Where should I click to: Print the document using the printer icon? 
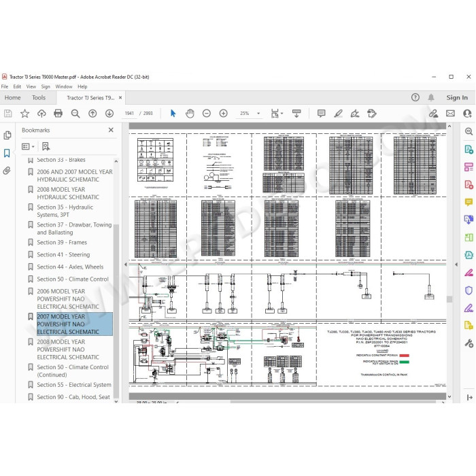point(58,114)
